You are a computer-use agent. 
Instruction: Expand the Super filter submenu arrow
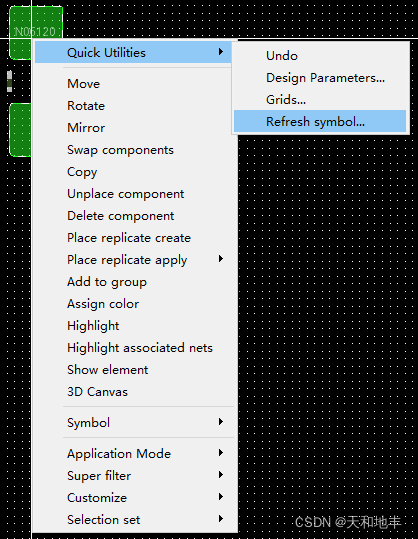[221, 475]
